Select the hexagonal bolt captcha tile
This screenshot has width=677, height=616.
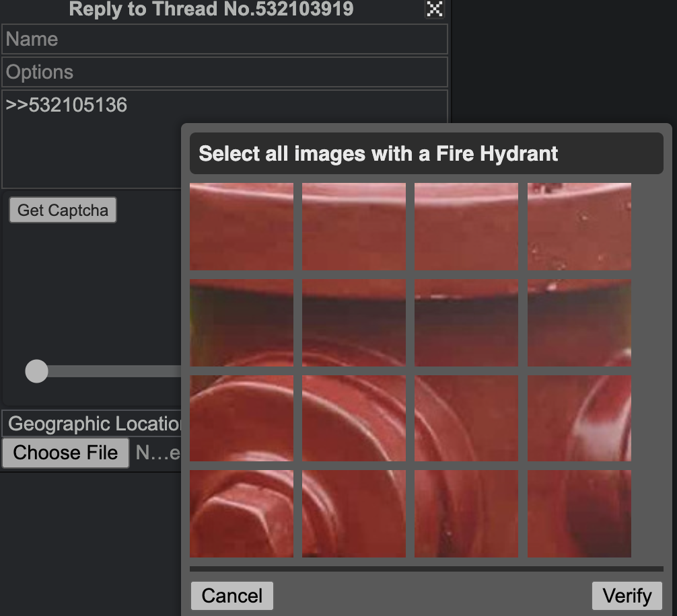click(x=242, y=514)
